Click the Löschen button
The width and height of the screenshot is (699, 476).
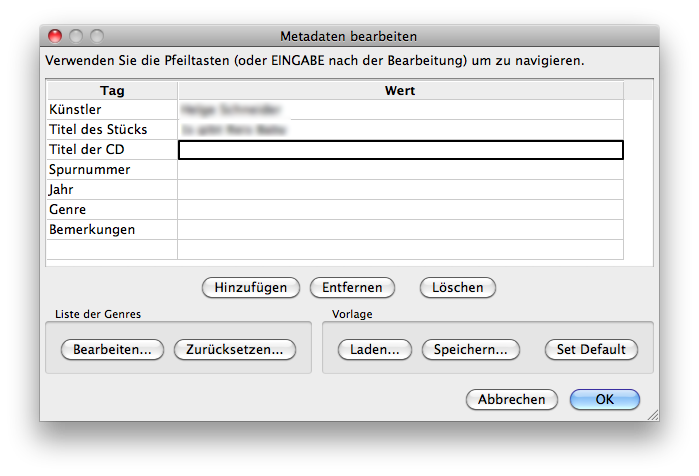(457, 287)
